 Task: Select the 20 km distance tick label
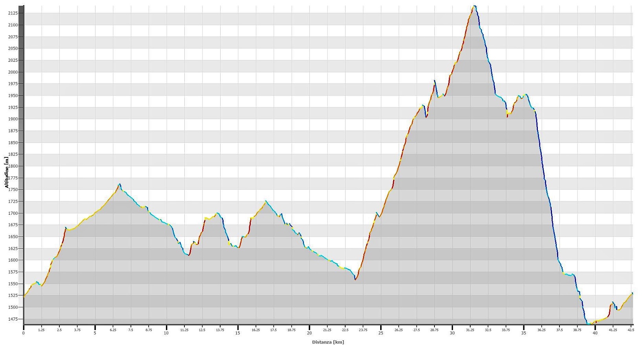pyautogui.click(x=309, y=333)
